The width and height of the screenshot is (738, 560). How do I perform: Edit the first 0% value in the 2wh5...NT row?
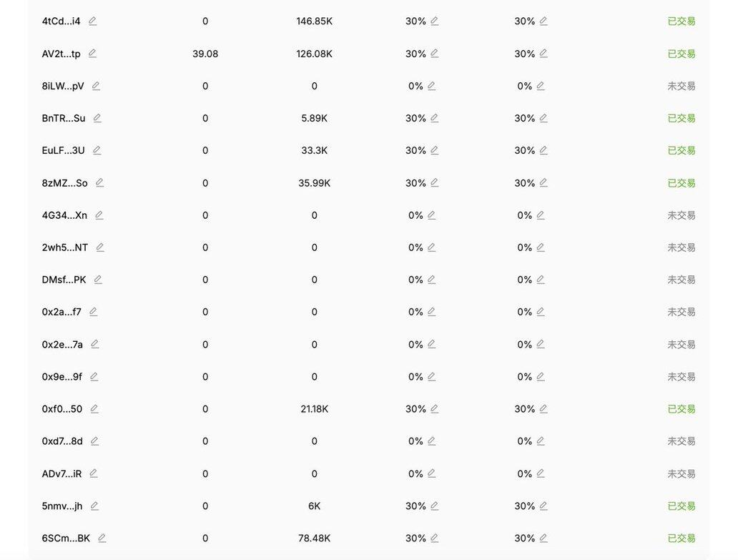pyautogui.click(x=432, y=247)
